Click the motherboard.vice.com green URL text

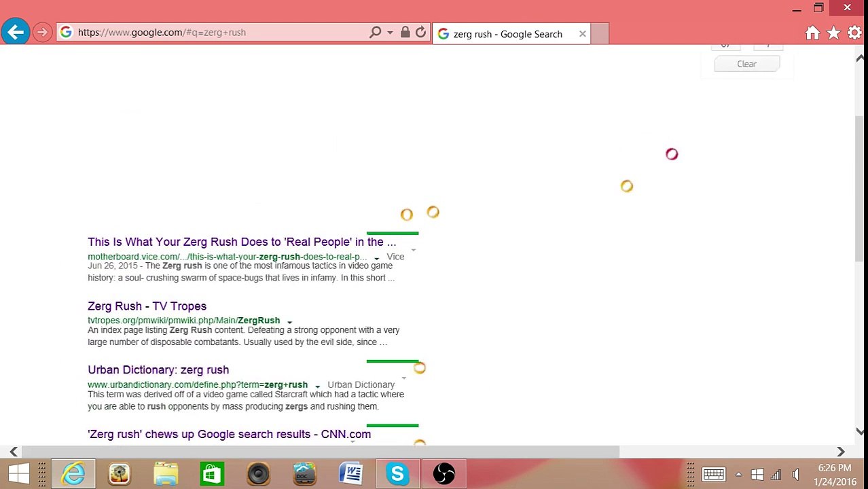pyautogui.click(x=227, y=257)
